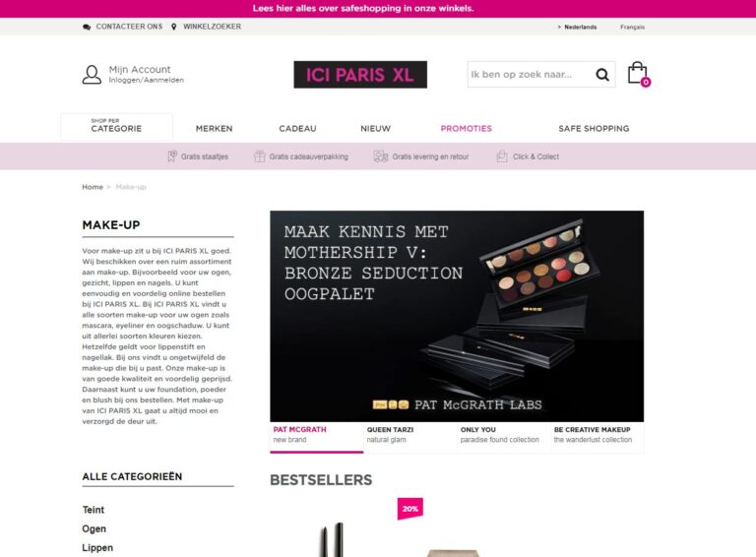Expand the Shop per Categorie menu
This screenshot has width=756, height=557.
tap(116, 127)
